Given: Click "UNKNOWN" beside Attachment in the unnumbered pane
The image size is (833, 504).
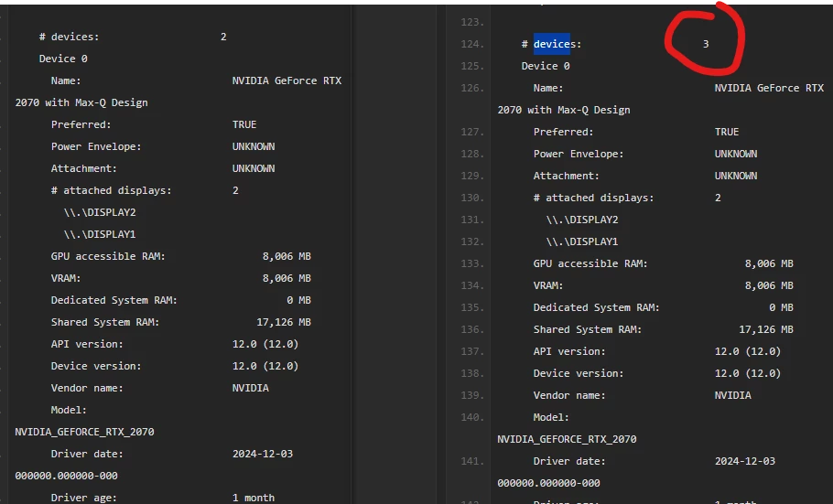Looking at the screenshot, I should click(x=254, y=168).
